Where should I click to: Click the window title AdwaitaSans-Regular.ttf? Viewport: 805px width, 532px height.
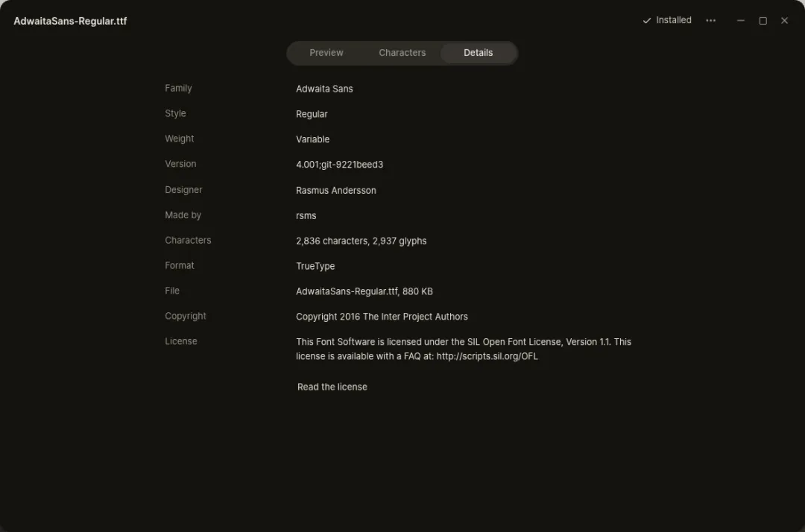pos(70,21)
